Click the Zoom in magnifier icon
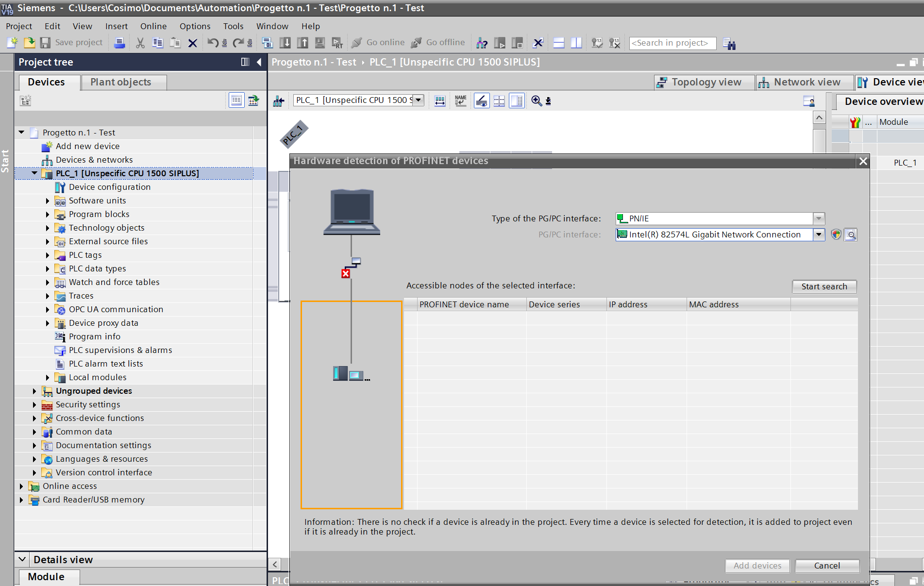 click(536, 100)
